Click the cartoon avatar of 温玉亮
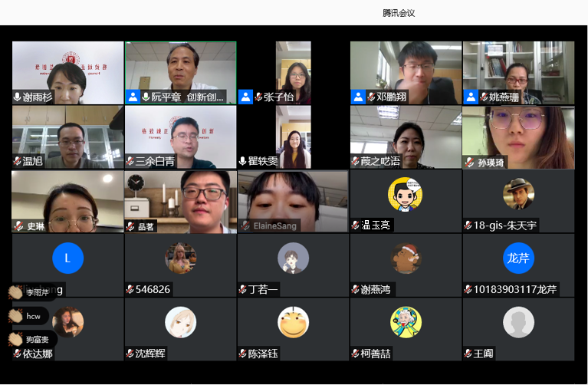The image size is (588, 385). pos(406,194)
